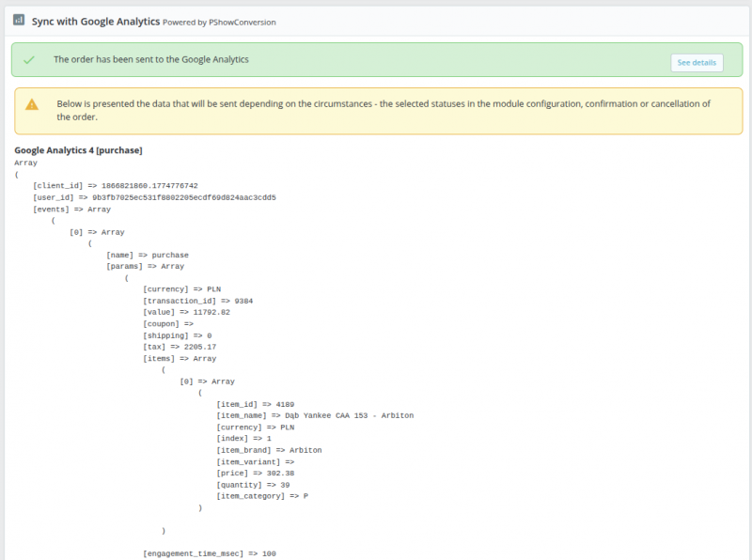Click the item_brand Arbiton line
Screen dimensions: 752x560
268,450
